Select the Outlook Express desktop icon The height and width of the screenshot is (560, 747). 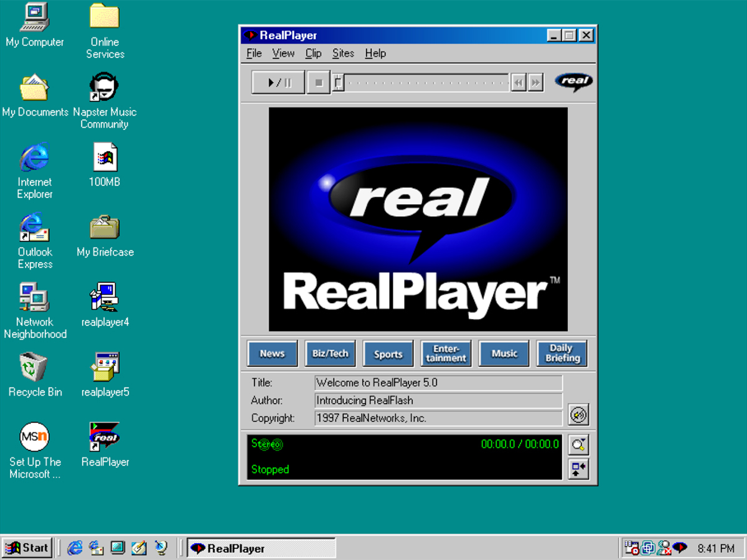[35, 241]
